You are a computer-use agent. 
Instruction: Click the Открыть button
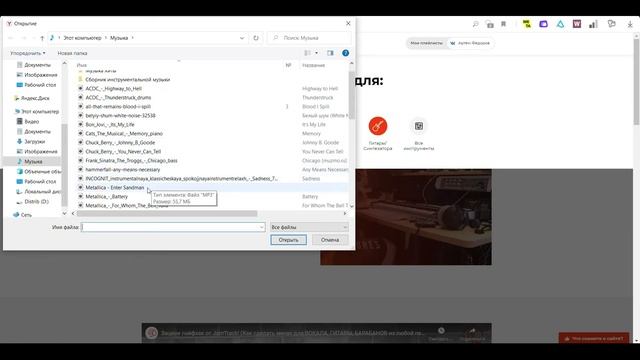289,240
